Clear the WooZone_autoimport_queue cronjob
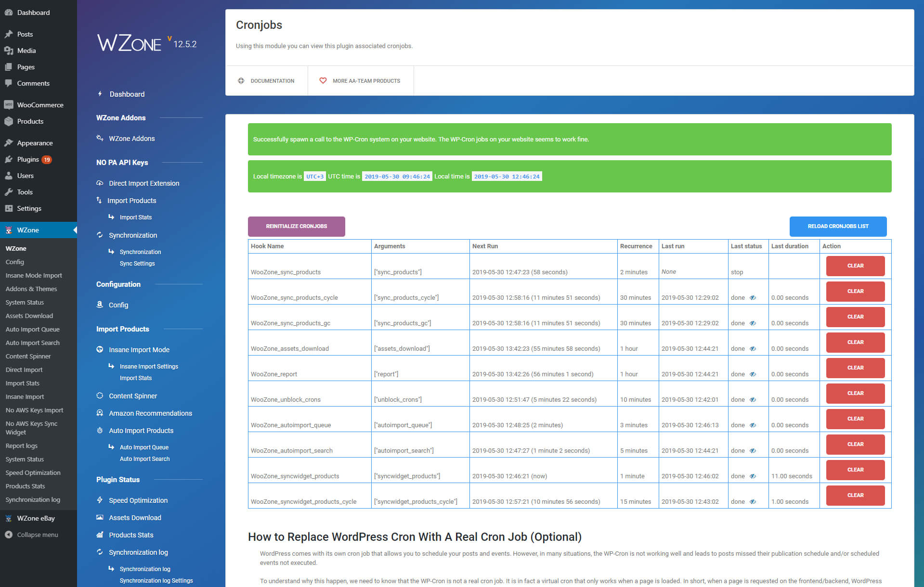The height and width of the screenshot is (587, 924). coord(855,419)
